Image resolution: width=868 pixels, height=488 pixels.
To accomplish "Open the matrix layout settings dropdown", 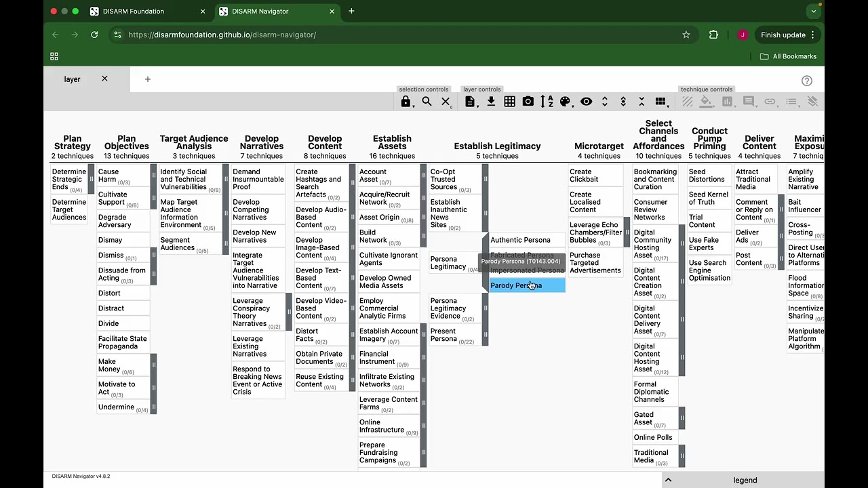I will 660,102.
